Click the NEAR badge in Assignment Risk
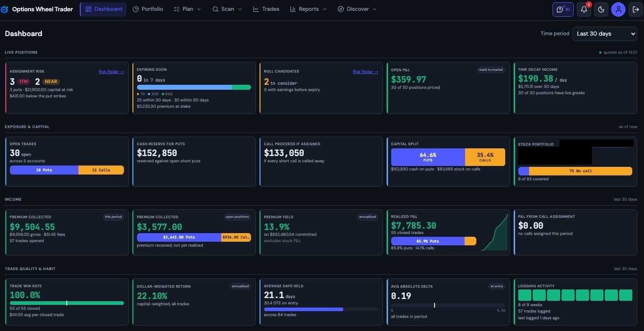 [50, 82]
